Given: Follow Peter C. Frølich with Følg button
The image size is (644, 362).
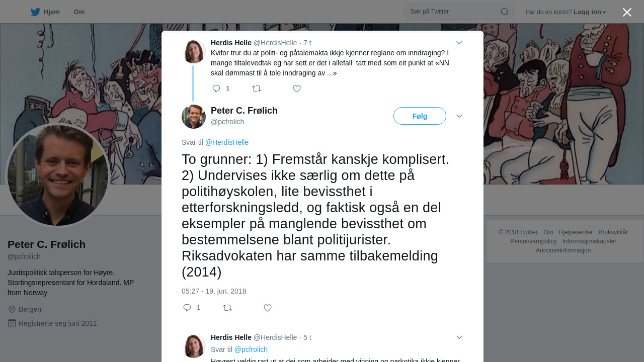Looking at the screenshot, I should point(420,116).
